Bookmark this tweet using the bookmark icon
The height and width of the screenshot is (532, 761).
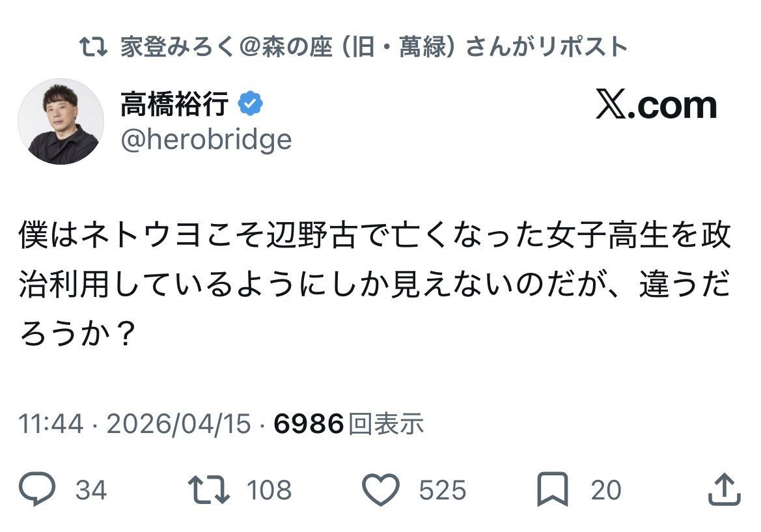click(553, 490)
